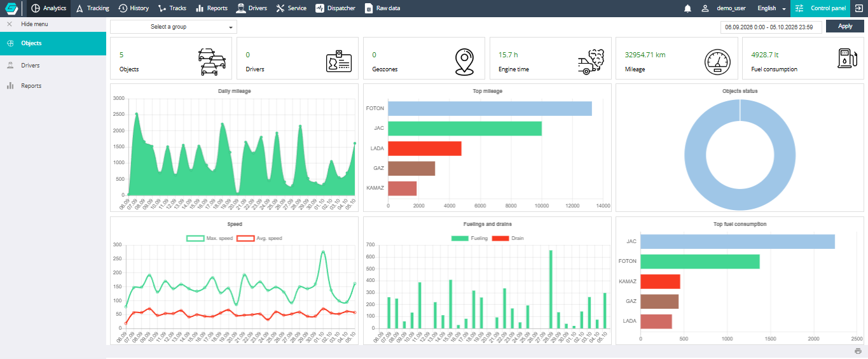Click the fuel pump icon on Fuel consumption card
868x359 pixels.
[848, 58]
